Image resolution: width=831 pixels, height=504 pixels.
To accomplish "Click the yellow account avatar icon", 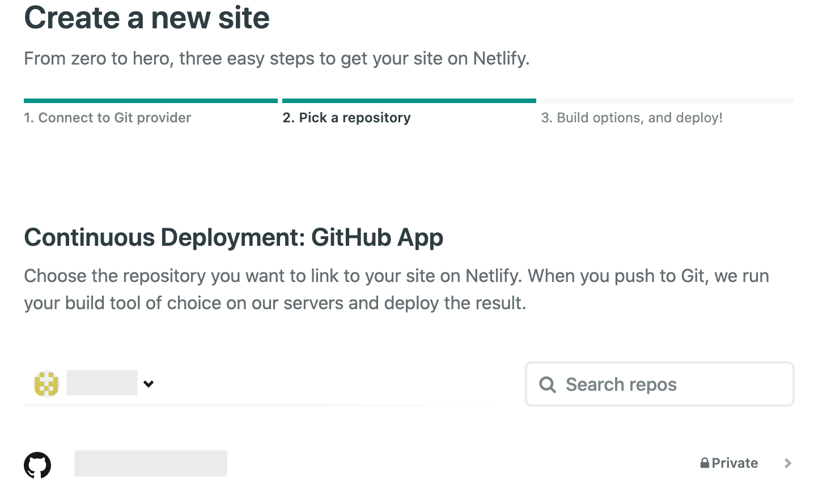I will [x=46, y=384].
